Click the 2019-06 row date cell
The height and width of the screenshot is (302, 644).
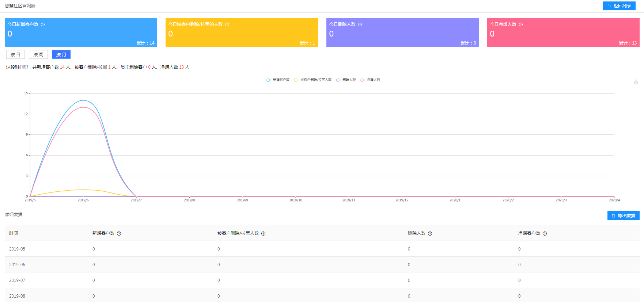[17, 265]
